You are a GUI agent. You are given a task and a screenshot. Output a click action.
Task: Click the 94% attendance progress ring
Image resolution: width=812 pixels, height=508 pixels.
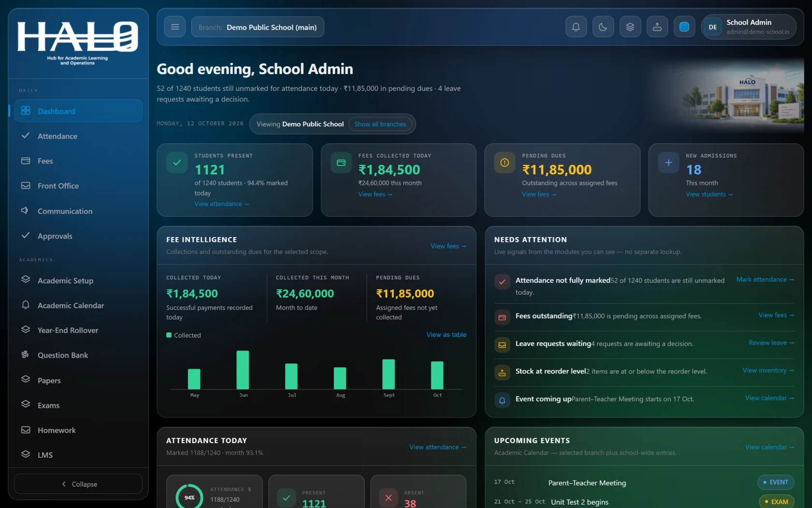(x=189, y=497)
